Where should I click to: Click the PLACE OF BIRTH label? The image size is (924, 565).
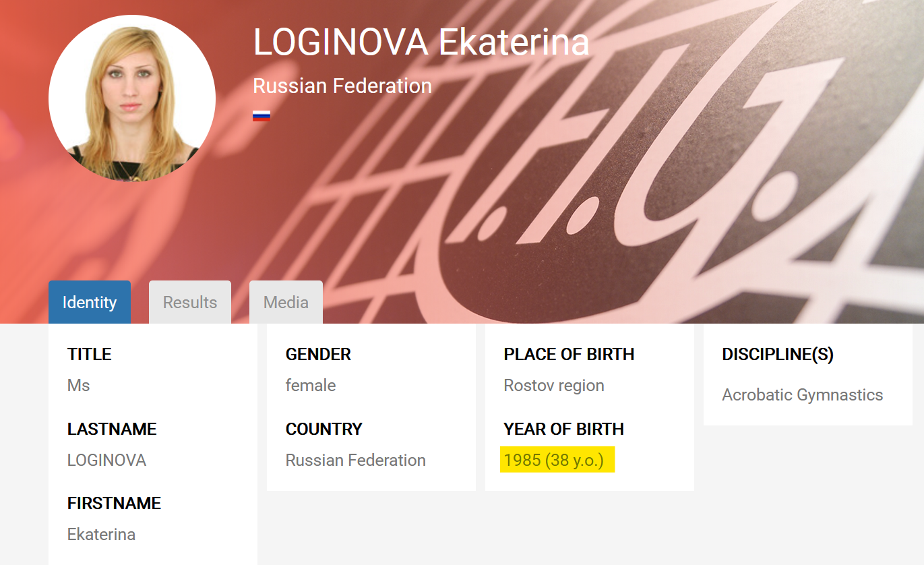(569, 355)
